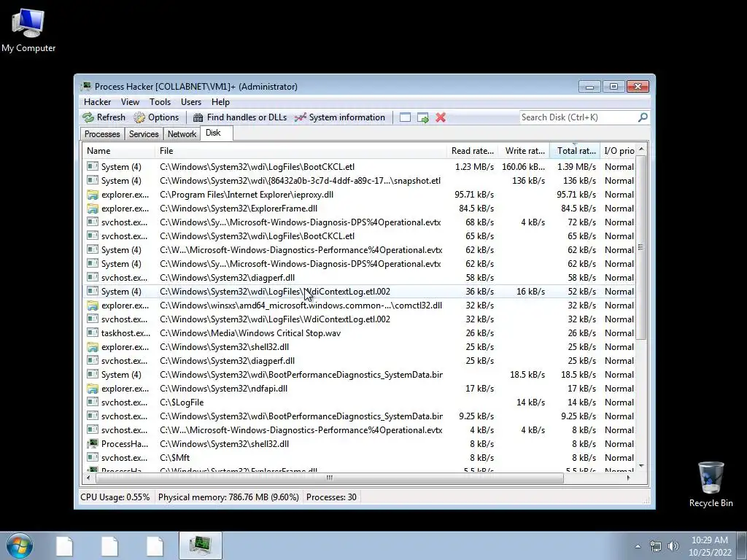747x560 pixels.
Task: Open System information window
Action: tap(340, 117)
